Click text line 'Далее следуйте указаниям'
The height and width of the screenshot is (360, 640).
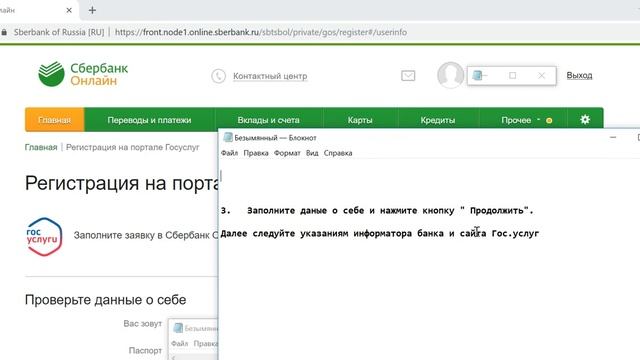[380, 233]
